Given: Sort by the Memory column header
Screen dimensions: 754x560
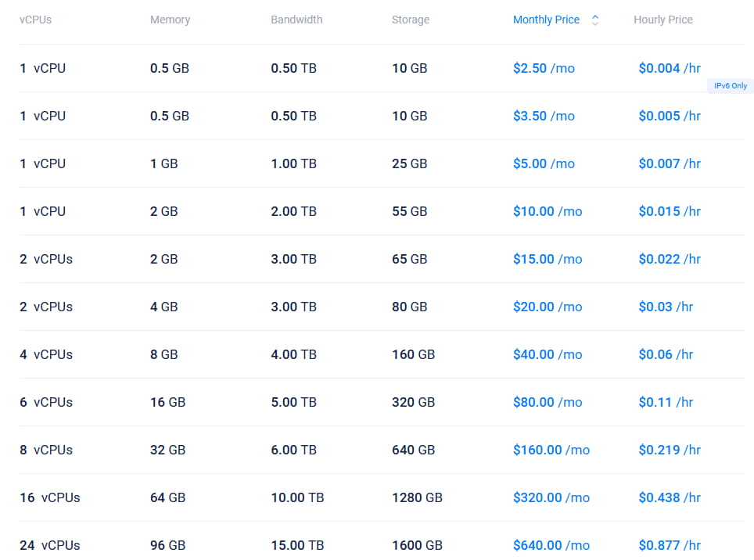Looking at the screenshot, I should pyautogui.click(x=170, y=20).
